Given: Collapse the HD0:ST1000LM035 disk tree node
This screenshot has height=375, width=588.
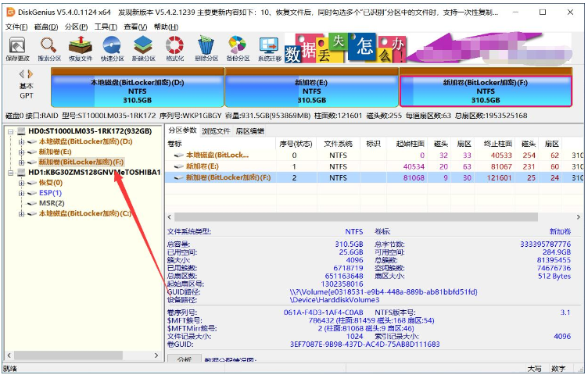Looking at the screenshot, I should (10, 131).
